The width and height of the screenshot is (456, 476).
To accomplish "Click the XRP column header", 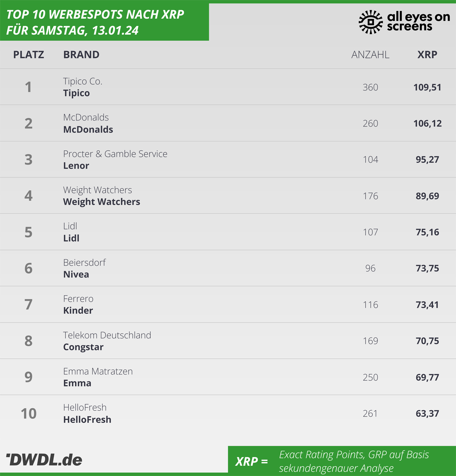I will click(x=427, y=55).
